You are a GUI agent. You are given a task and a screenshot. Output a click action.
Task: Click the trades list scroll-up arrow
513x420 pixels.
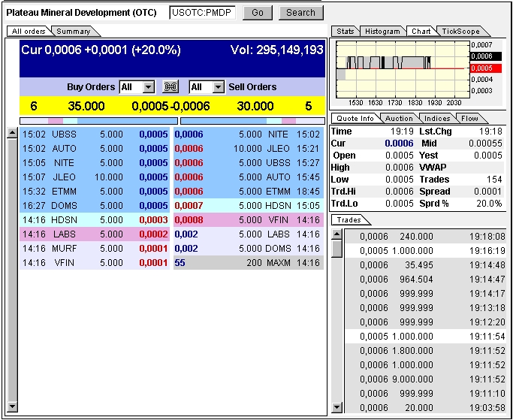[336, 234]
